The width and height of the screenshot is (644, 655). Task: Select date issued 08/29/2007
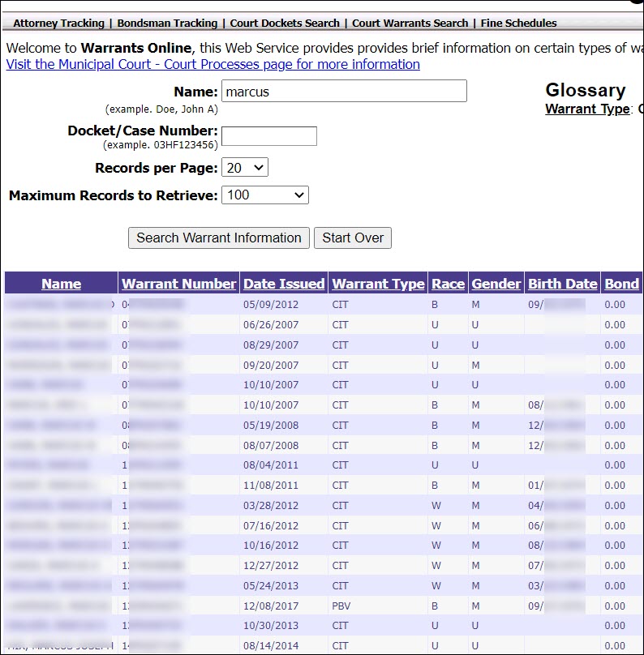271,345
